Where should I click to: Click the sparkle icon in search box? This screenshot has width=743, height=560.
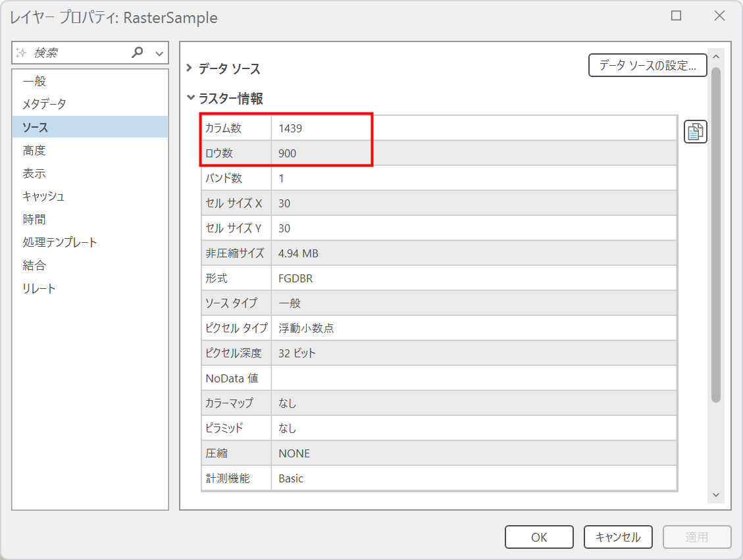20,53
